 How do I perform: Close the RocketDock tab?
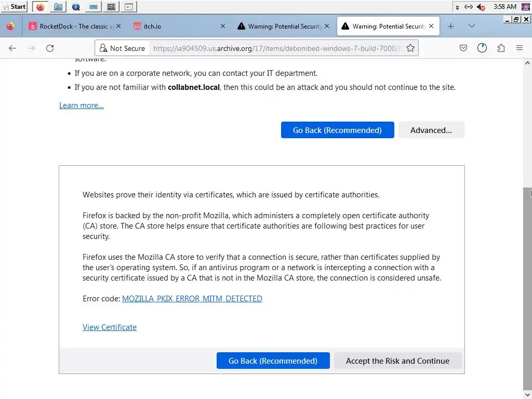[x=118, y=26]
